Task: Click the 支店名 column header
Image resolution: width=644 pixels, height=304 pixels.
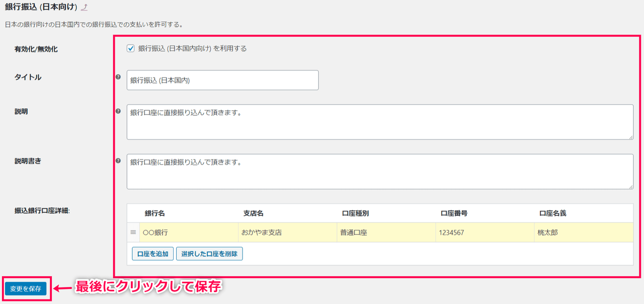Action: 253,213
